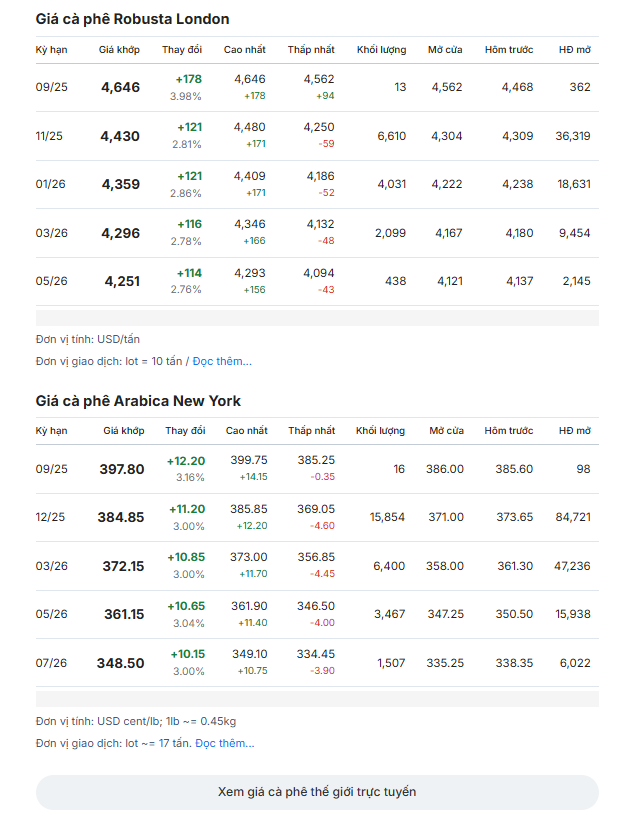Follow the 'Đọc thêm...' link under Robusta table
626x828 pixels.
[x=222, y=361]
